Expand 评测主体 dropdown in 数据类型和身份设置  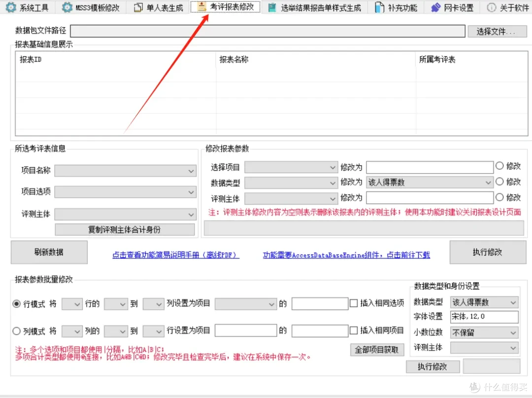484,348
